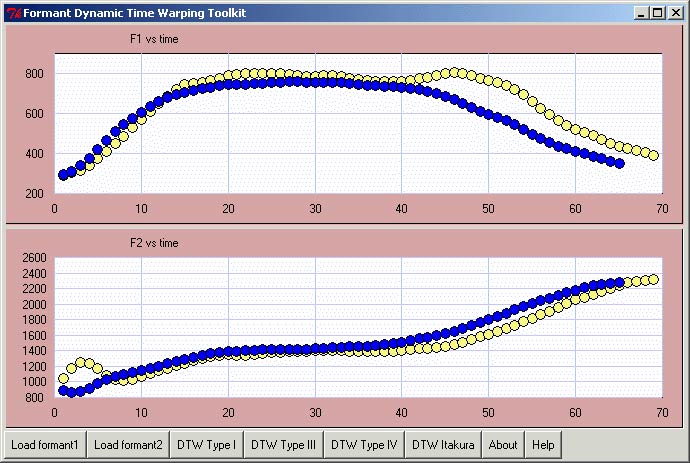Viewport: 690px width, 463px height.
Task: Select leftmost blue point in F2 plot
Action: (x=63, y=390)
